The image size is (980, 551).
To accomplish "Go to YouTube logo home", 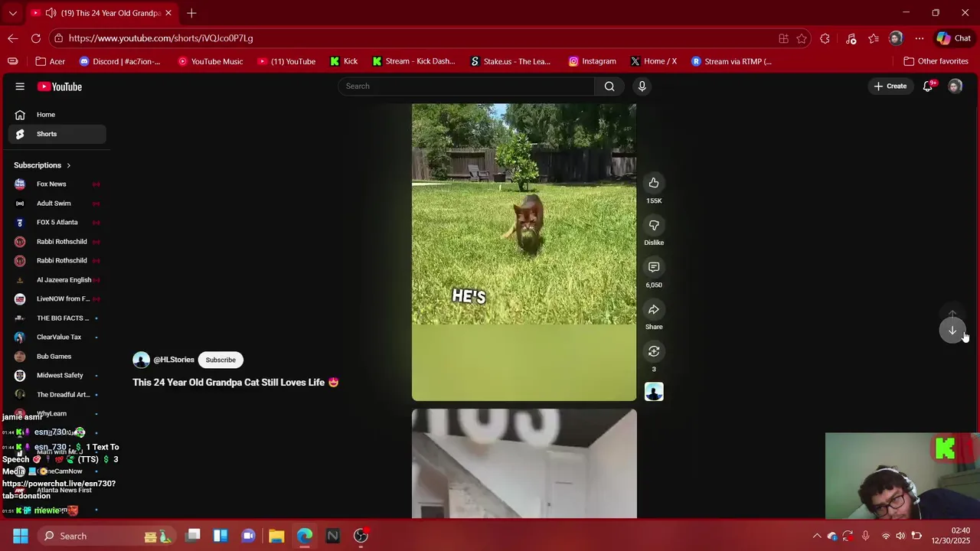I will click(60, 86).
